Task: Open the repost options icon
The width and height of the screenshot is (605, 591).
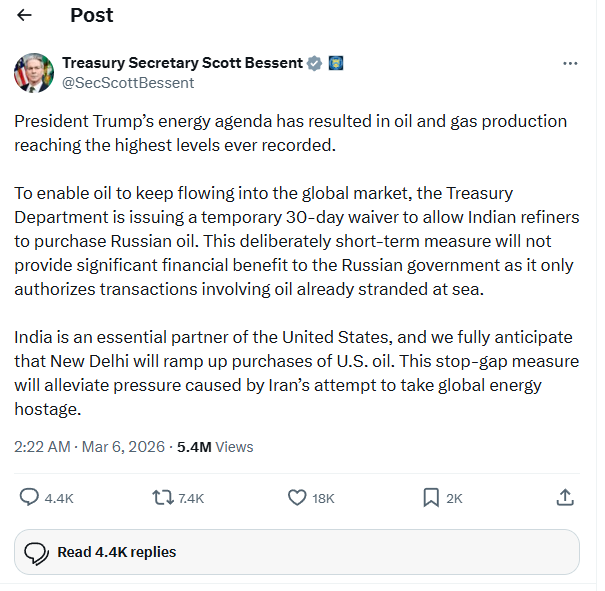Action: point(161,497)
